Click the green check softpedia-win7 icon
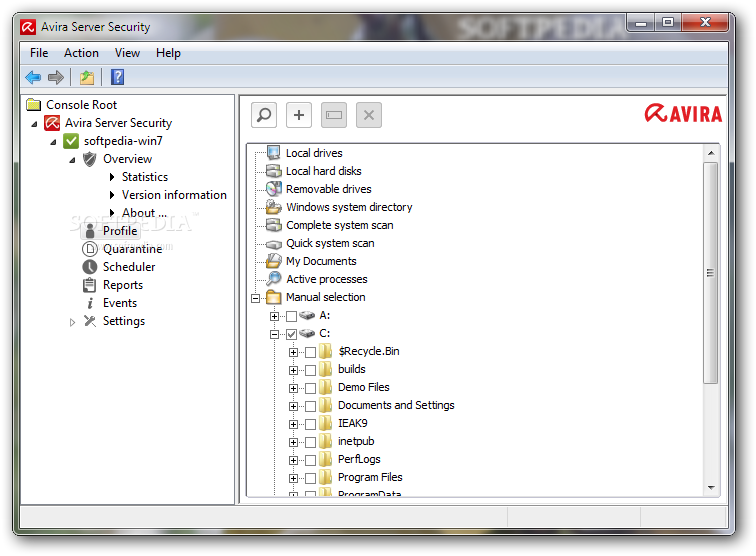The image size is (756, 556). pos(71,141)
